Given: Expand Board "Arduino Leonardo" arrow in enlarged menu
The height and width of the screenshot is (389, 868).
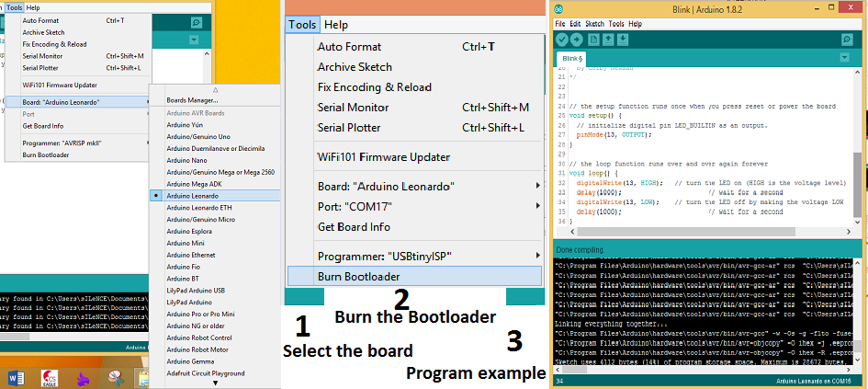Looking at the screenshot, I should point(537,186).
